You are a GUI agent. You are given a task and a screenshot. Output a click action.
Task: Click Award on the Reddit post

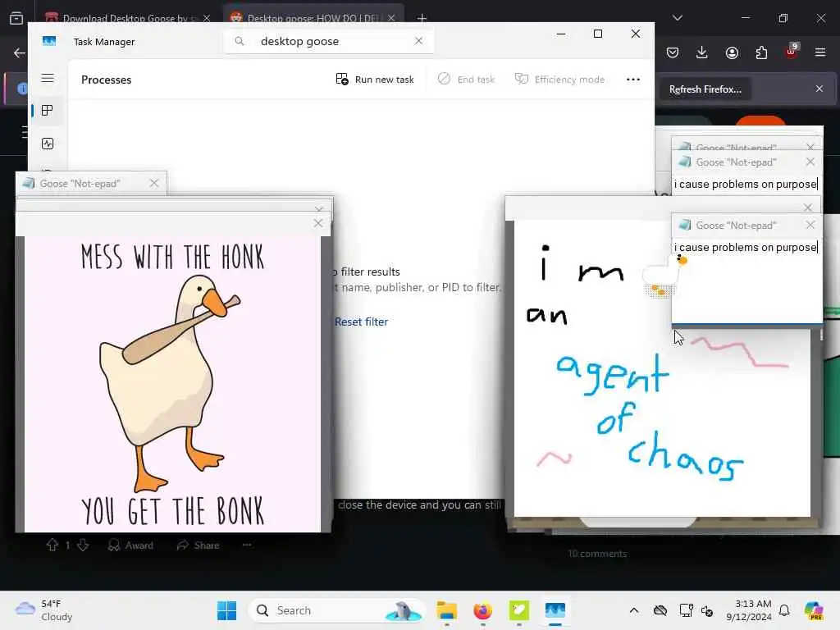[130, 546]
